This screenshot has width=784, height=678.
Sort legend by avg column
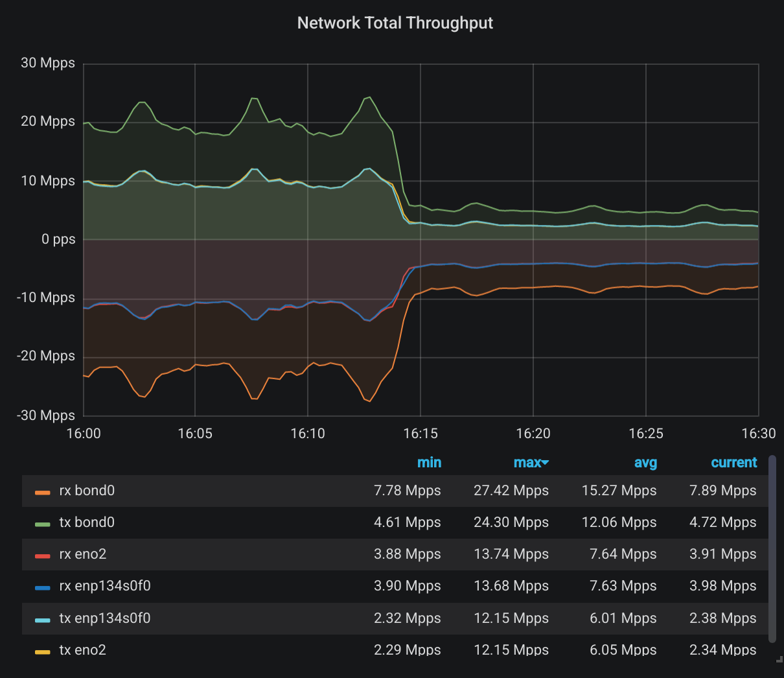point(645,462)
